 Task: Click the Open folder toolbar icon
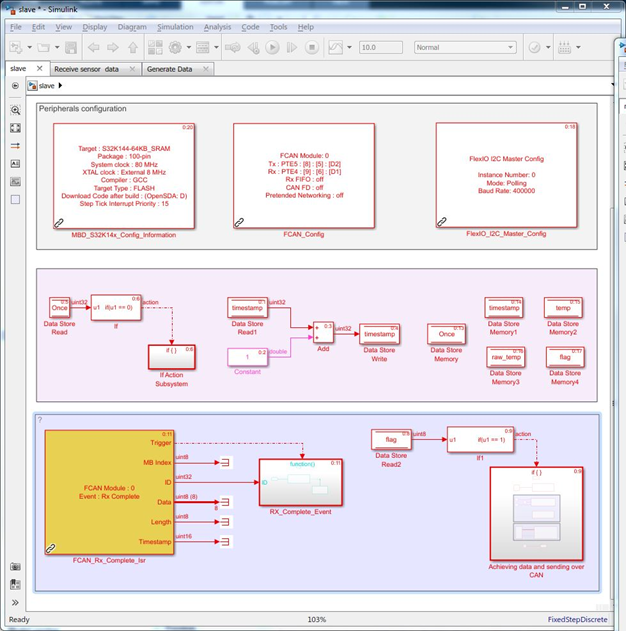coord(43,47)
